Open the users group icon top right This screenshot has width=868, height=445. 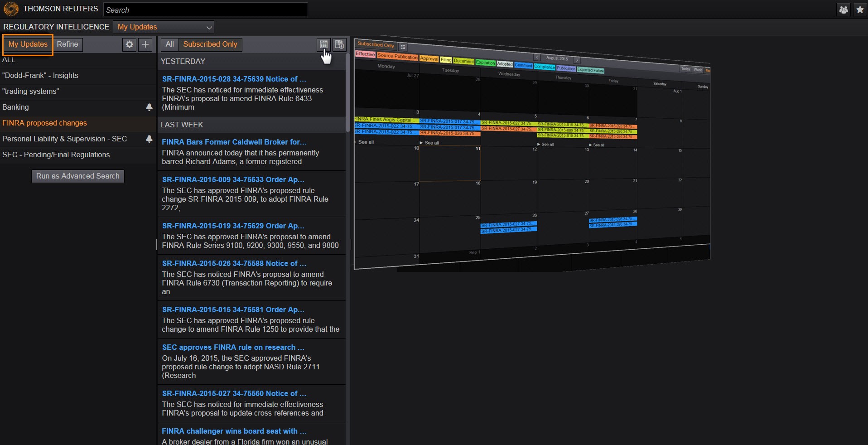[844, 10]
